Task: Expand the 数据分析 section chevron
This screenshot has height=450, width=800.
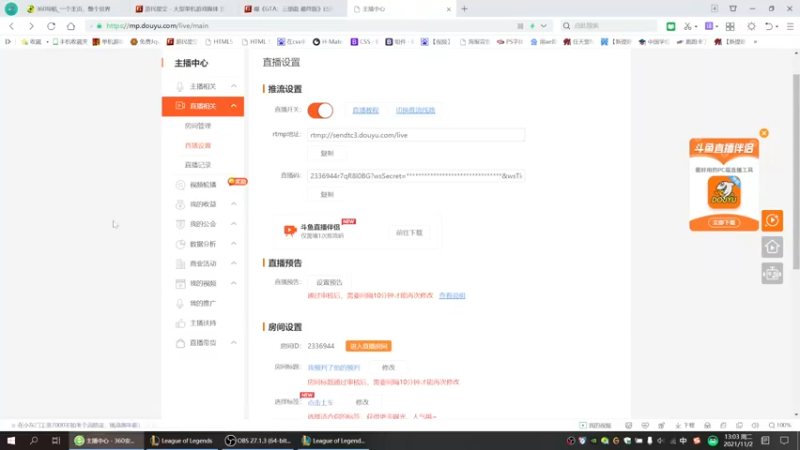Action: tap(234, 244)
